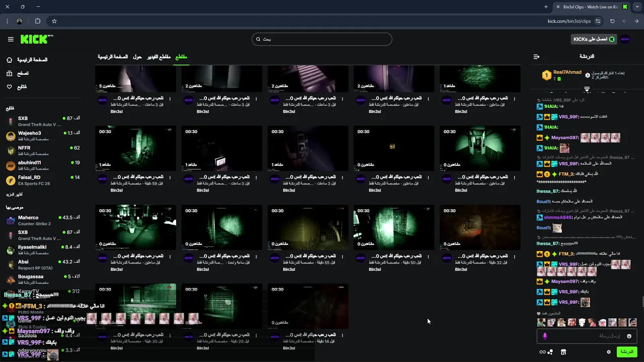This screenshot has height=362, width=644.
Task: Play the clip posted 59 minutes ago
Action: tap(136, 148)
